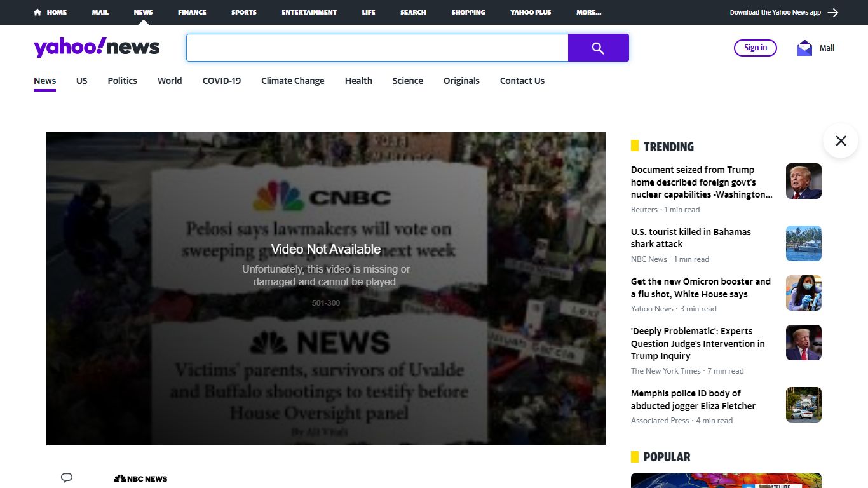Dismiss the panel with the X button
868x488 pixels.
[841, 140]
